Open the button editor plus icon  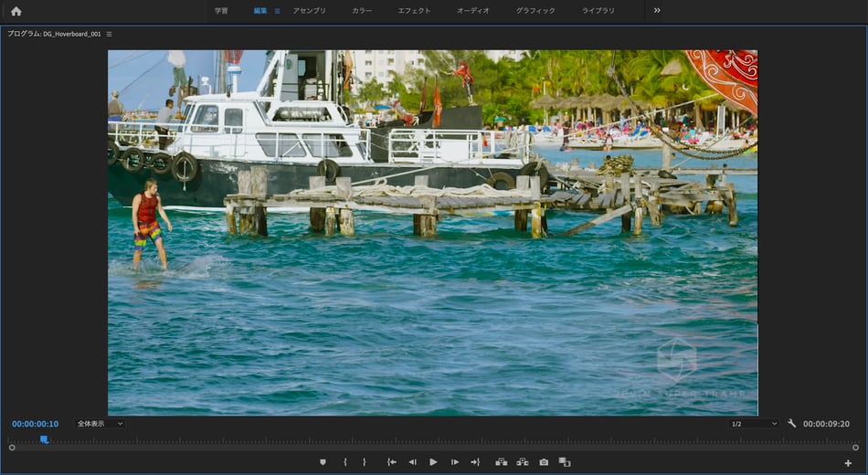pyautogui.click(x=848, y=463)
